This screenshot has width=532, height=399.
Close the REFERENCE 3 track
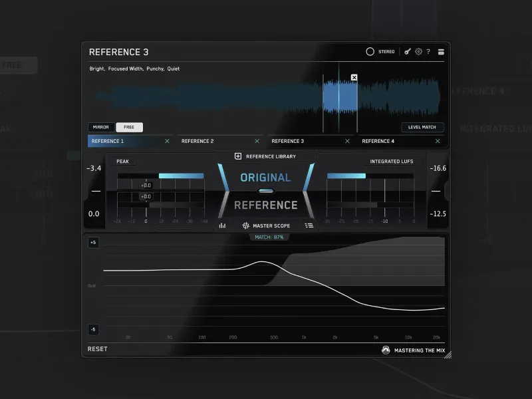coord(347,141)
